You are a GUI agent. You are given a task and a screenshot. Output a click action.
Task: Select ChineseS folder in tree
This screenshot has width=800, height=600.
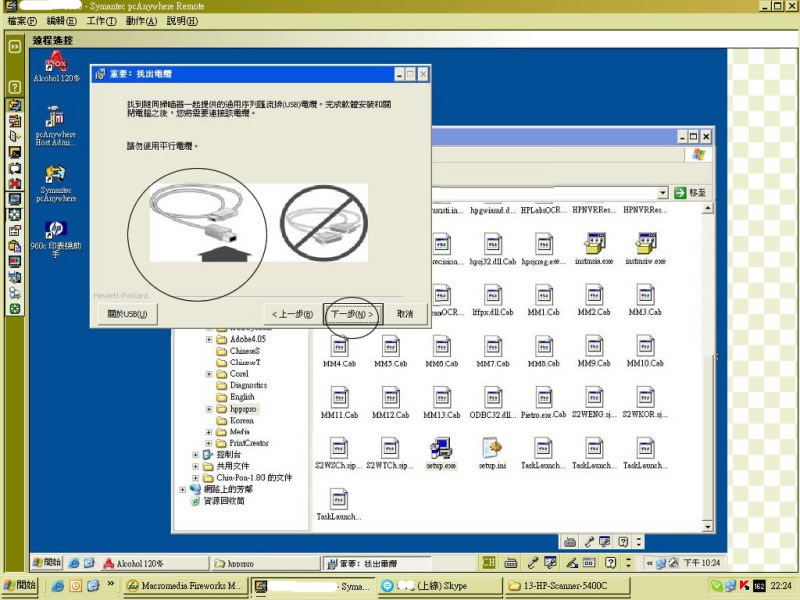point(238,351)
